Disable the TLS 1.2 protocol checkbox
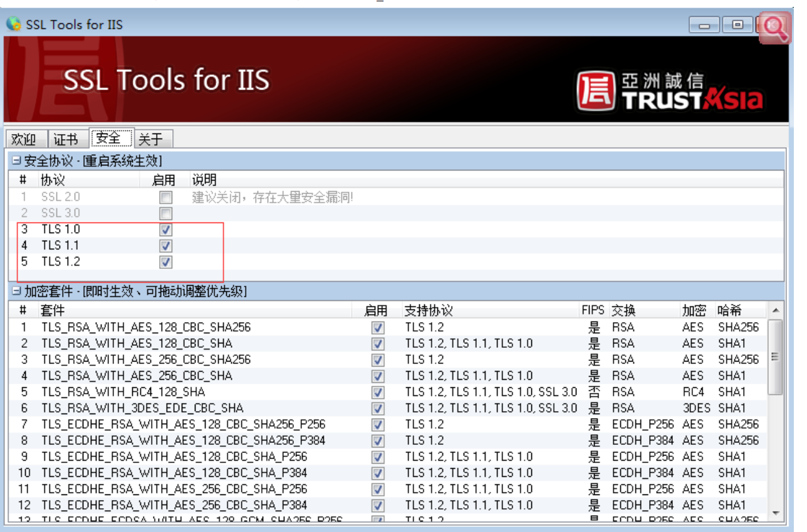The image size is (807, 532). point(165,262)
